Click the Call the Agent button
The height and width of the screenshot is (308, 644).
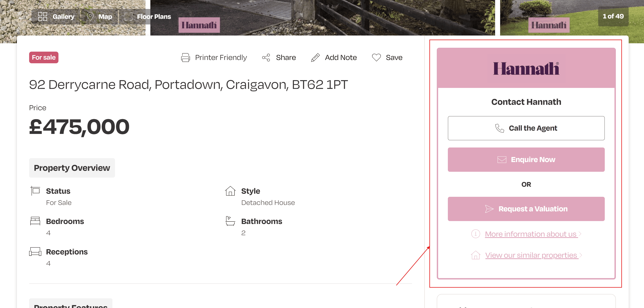tap(526, 128)
